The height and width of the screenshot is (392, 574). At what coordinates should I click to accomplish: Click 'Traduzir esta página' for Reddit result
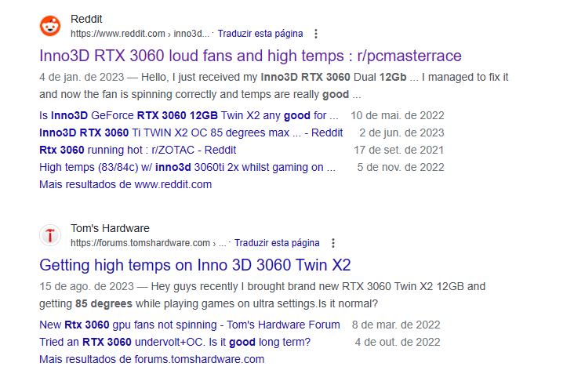[260, 34]
